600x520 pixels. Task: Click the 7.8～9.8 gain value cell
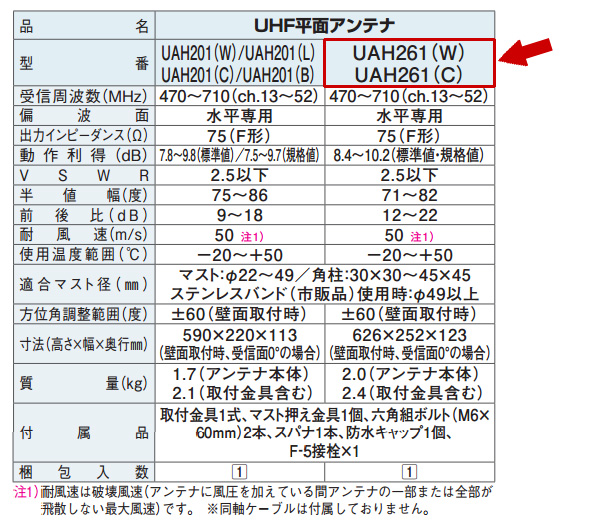click(241, 155)
